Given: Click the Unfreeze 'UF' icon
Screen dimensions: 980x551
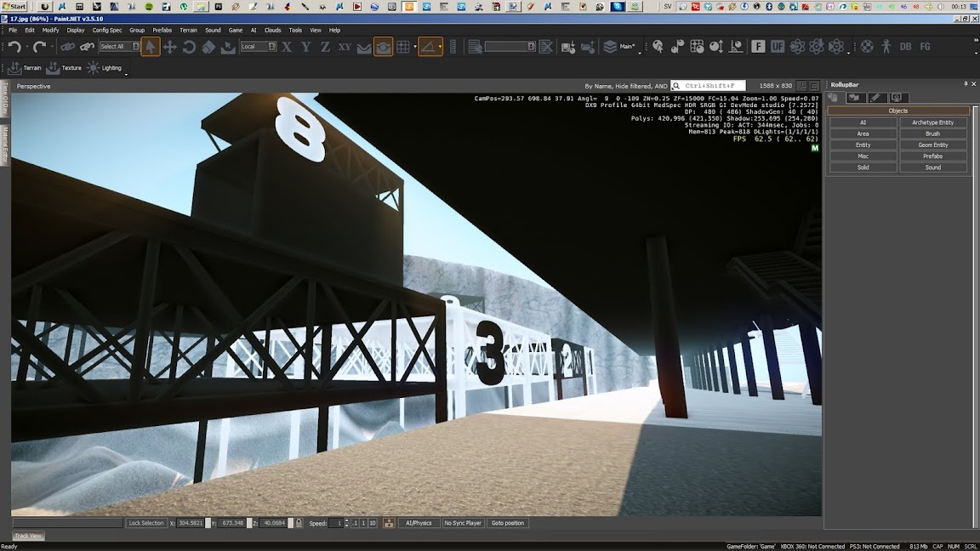Looking at the screenshot, I should (x=777, y=47).
